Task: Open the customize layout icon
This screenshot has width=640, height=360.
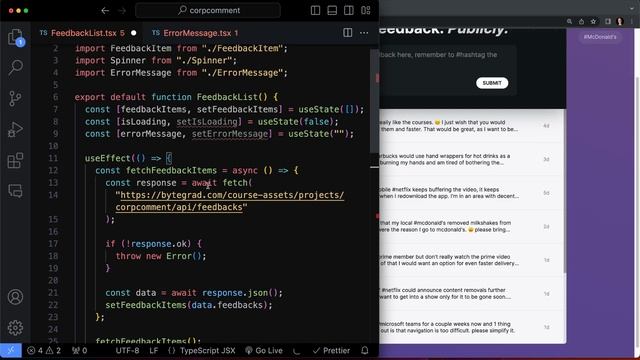Action: click(366, 11)
